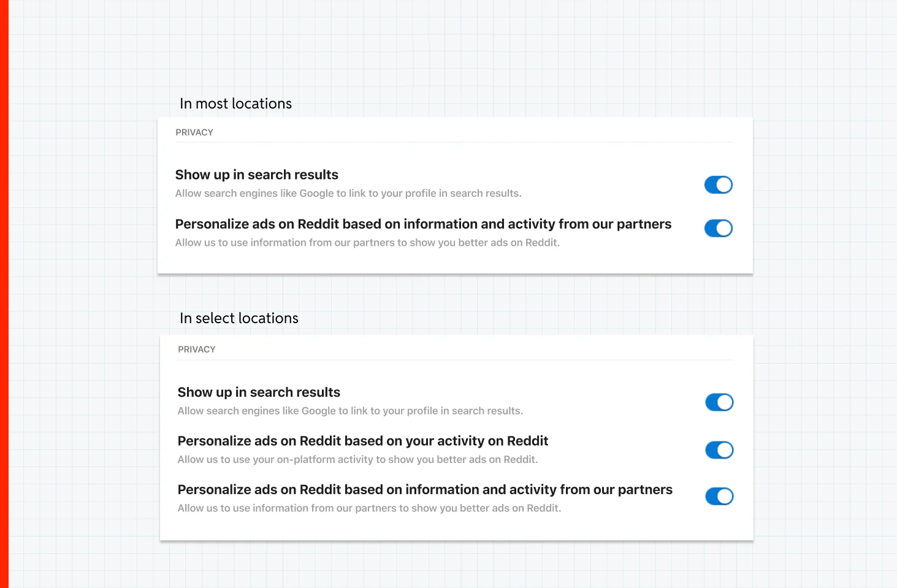Click partner information description text in upper panel
The height and width of the screenshot is (588, 897).
click(x=367, y=243)
